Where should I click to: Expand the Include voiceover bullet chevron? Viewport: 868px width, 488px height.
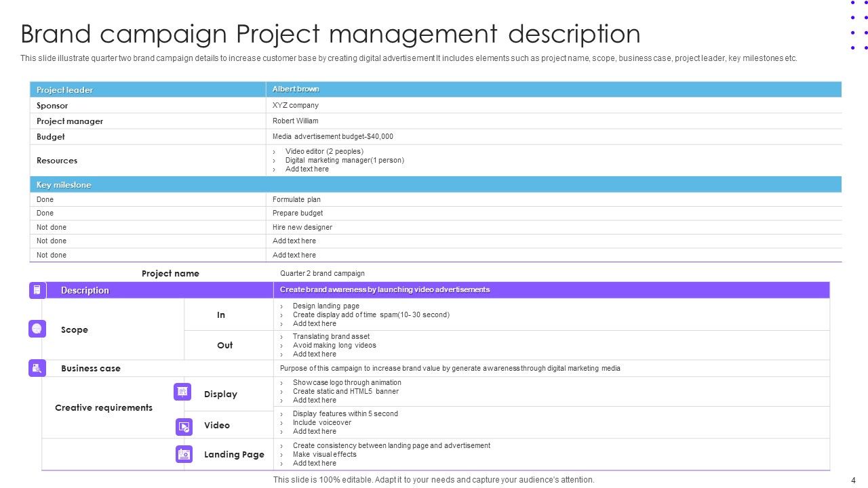[x=280, y=422]
